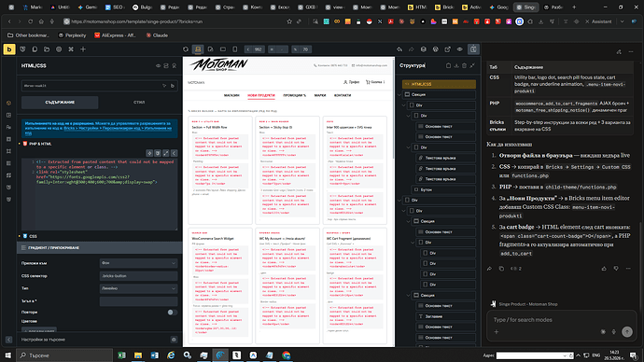Image resolution: width=644 pixels, height=362 pixels.
Task: Click the copy icon in Структура header
Action: point(449,65)
